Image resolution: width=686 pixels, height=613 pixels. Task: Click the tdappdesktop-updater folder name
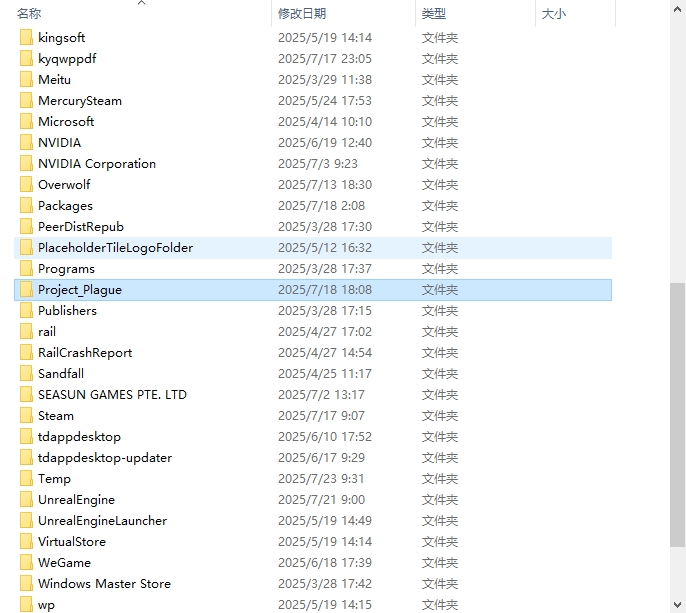(105, 458)
